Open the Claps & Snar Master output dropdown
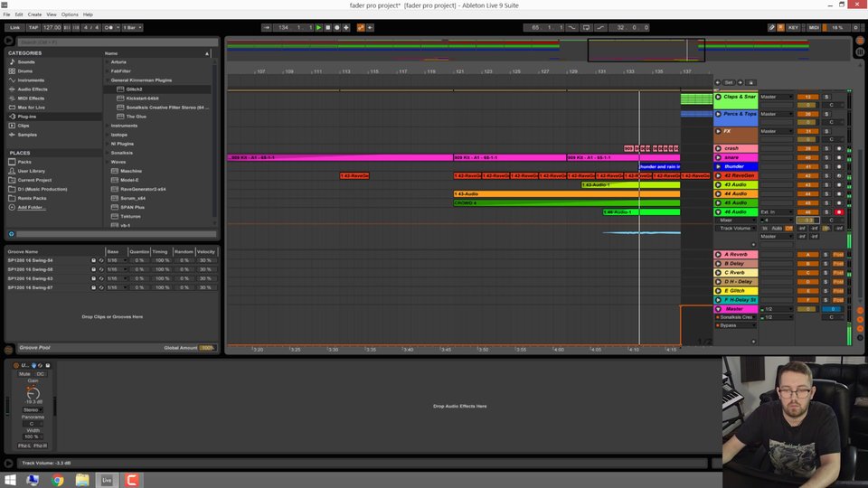868x488 pixels. (776, 97)
